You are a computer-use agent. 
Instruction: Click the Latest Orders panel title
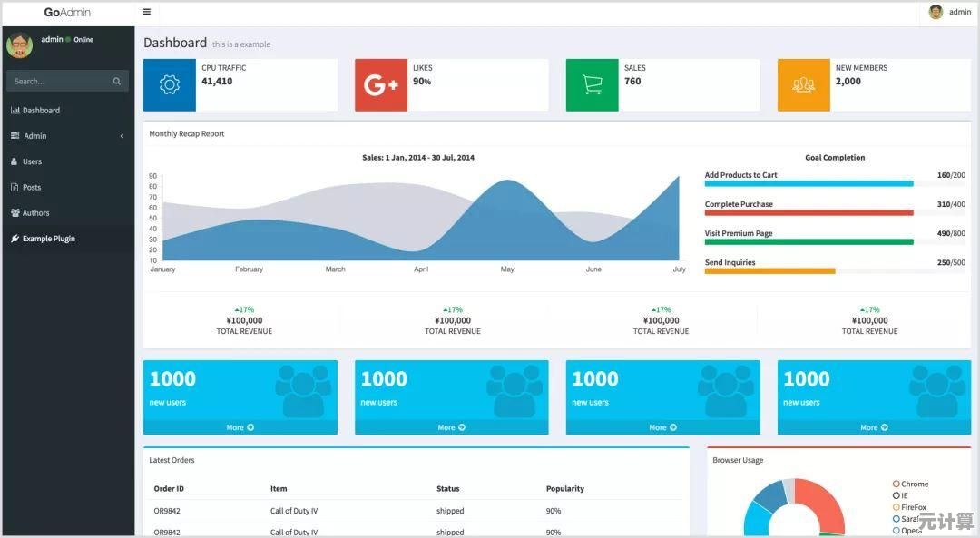coord(171,460)
